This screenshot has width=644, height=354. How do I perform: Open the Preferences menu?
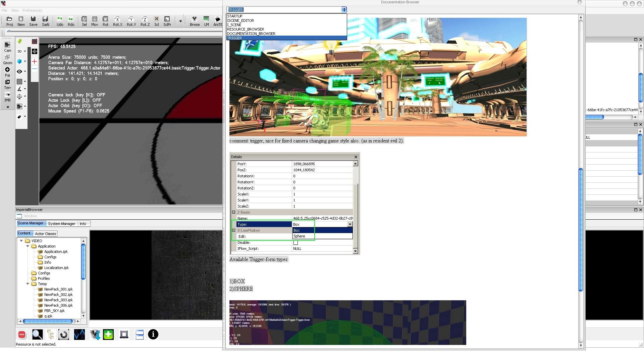tap(32, 10)
